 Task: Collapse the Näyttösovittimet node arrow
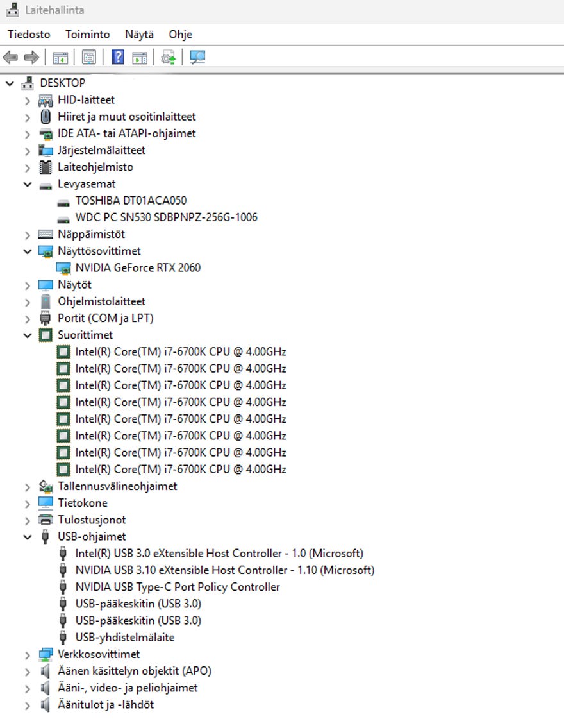(x=28, y=251)
